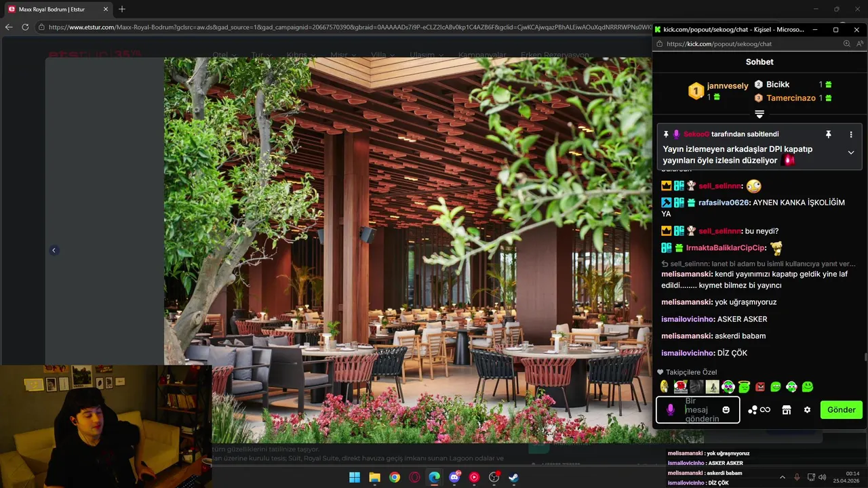Open Kampanyalar menu item on Etstur
The image size is (868, 488).
click(x=482, y=55)
